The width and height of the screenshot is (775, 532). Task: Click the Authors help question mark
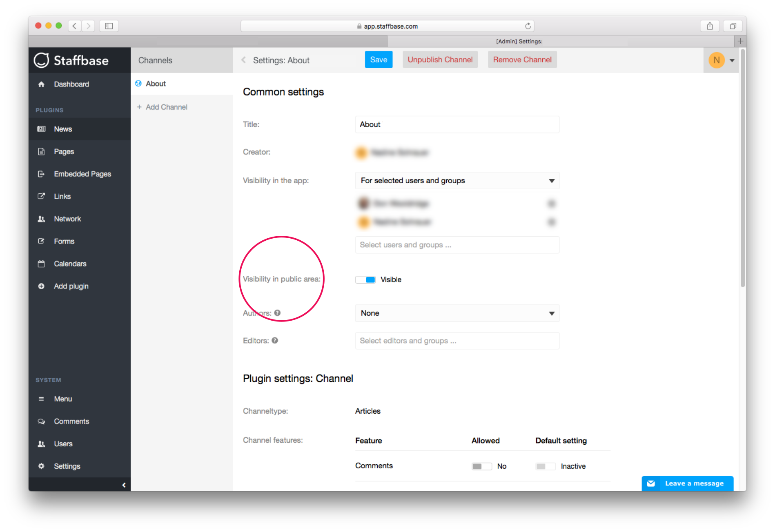pos(277,313)
